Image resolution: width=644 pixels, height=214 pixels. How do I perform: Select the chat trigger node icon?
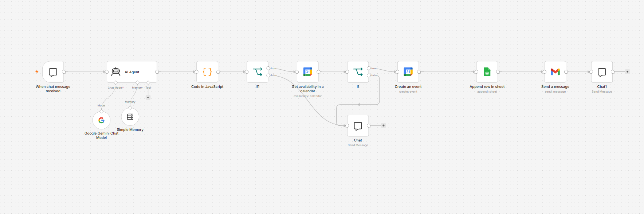[x=53, y=72]
